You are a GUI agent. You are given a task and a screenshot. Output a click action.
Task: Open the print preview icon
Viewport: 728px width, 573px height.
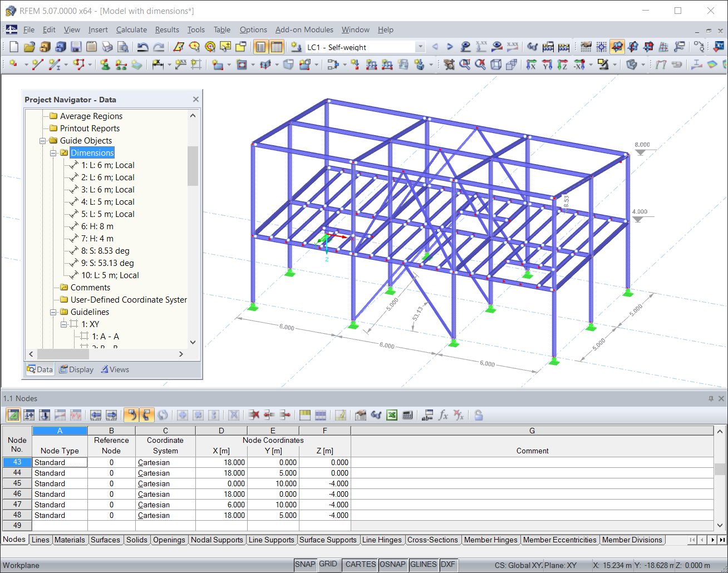pos(123,47)
